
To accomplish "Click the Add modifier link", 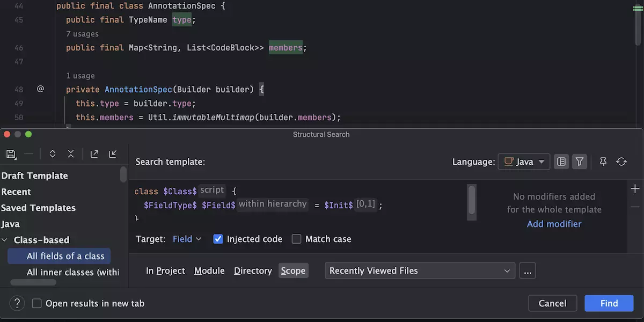I will click(x=554, y=224).
